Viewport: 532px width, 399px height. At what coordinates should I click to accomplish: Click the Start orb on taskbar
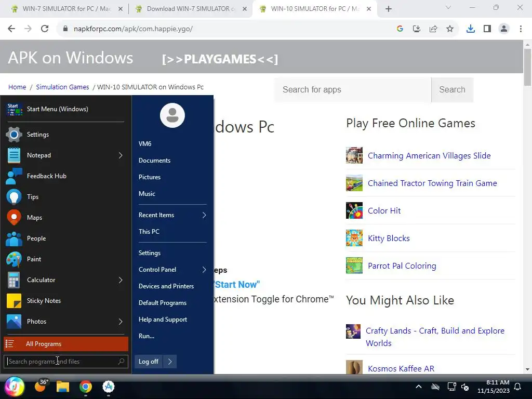pos(14,387)
